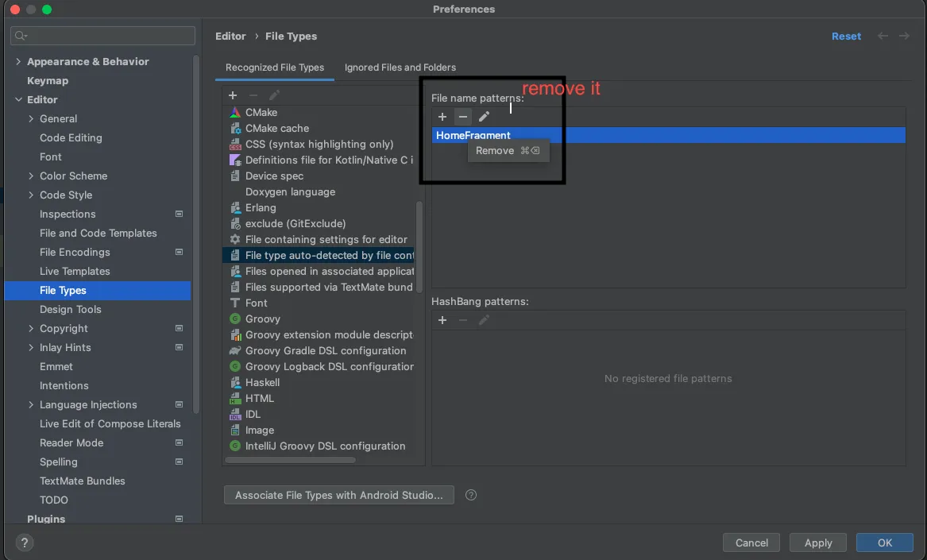Expand the Color Scheme settings node
Viewport: 927px width, 560px height.
(31, 176)
